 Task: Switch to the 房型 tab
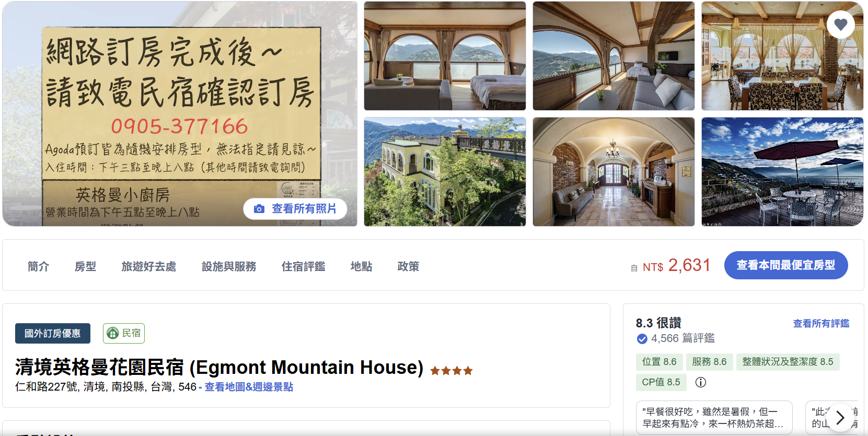coord(86,266)
